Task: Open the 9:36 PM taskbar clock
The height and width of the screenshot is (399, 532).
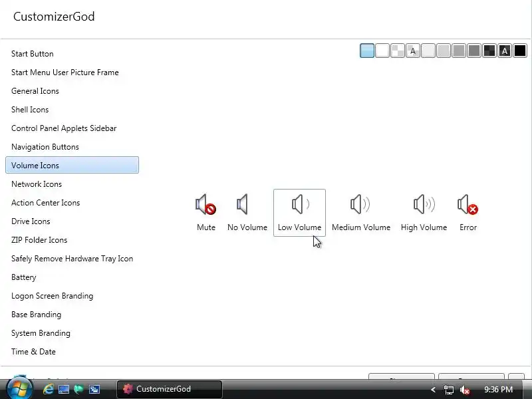Action: pyautogui.click(x=498, y=389)
